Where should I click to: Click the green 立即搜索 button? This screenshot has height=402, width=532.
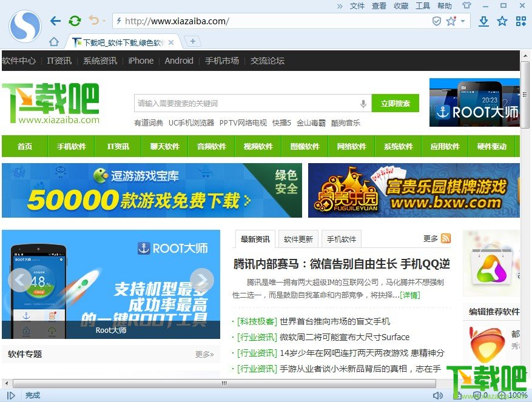pos(396,103)
